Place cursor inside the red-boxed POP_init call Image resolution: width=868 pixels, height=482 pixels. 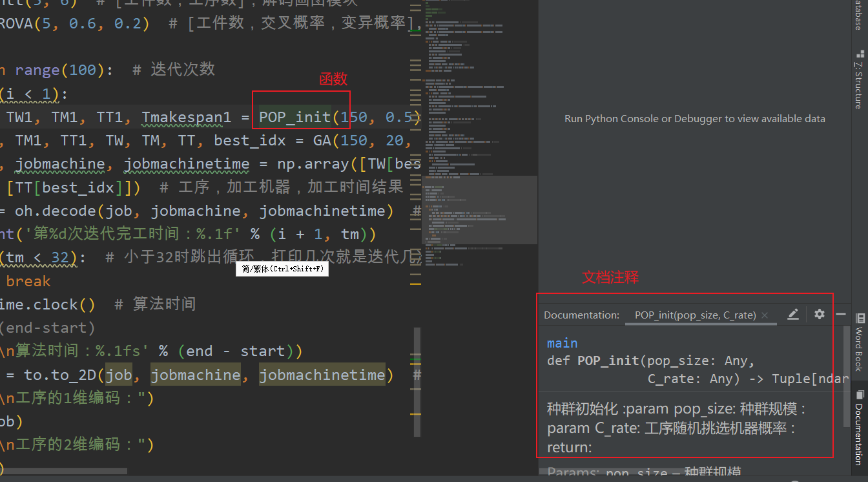(x=294, y=117)
